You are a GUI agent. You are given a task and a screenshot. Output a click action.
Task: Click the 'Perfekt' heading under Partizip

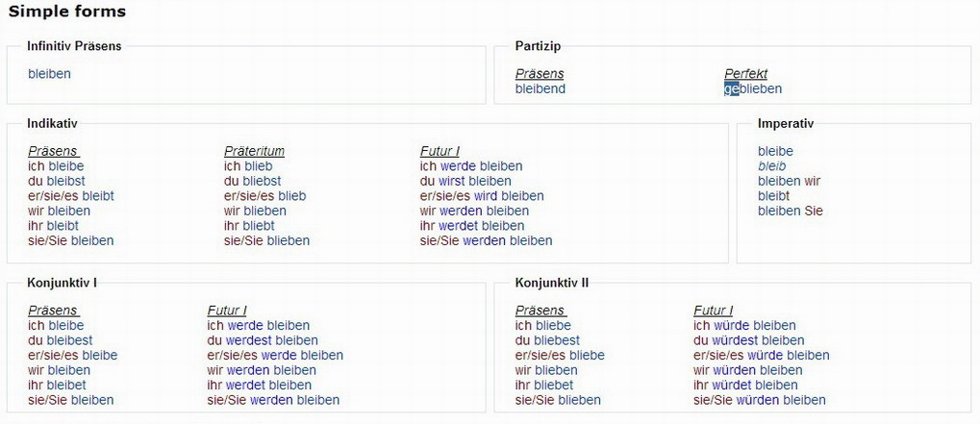pos(745,74)
